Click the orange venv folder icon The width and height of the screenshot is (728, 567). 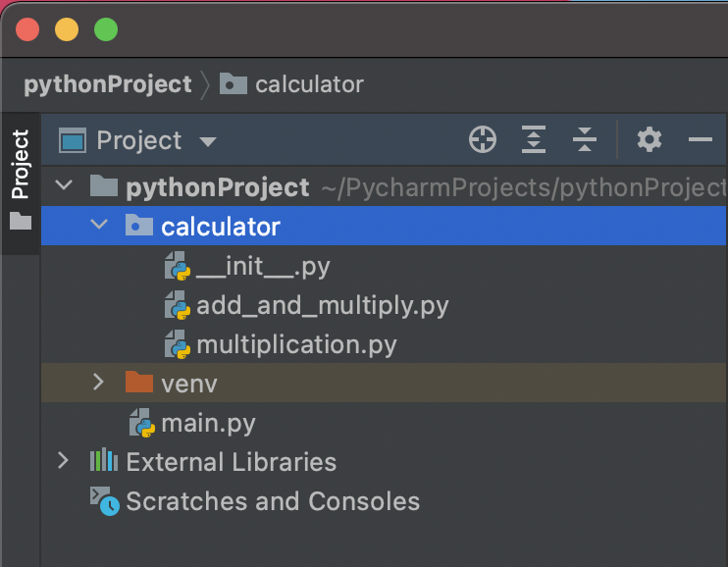point(138,382)
